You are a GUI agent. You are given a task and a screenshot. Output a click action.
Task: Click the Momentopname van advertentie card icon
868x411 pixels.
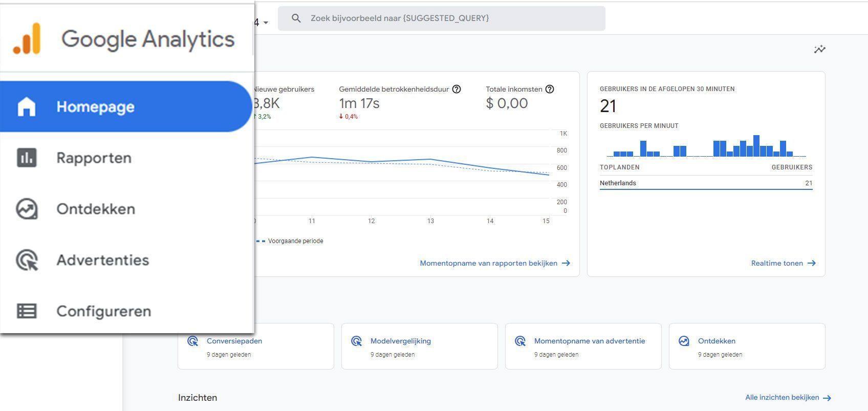(x=520, y=341)
